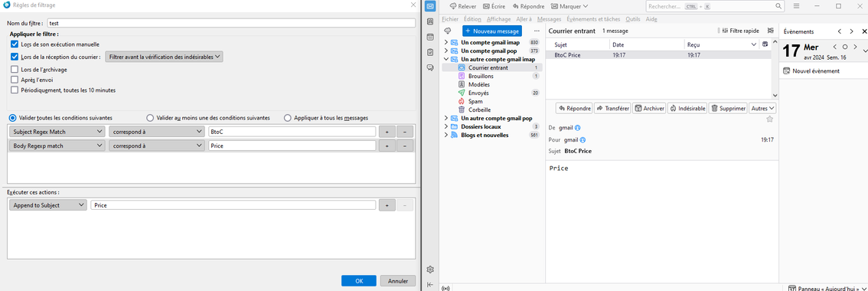Click the online status icon in status bar
Screen dimensions: 868x291
(446, 288)
